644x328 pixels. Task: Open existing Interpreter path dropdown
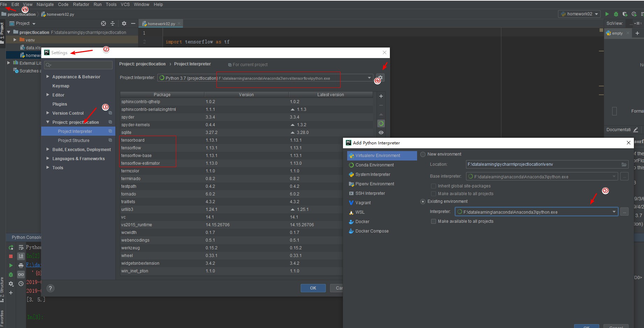pyautogui.click(x=614, y=212)
